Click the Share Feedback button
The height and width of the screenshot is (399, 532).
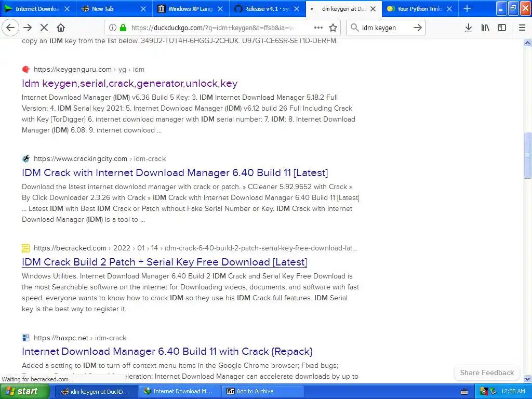487,373
